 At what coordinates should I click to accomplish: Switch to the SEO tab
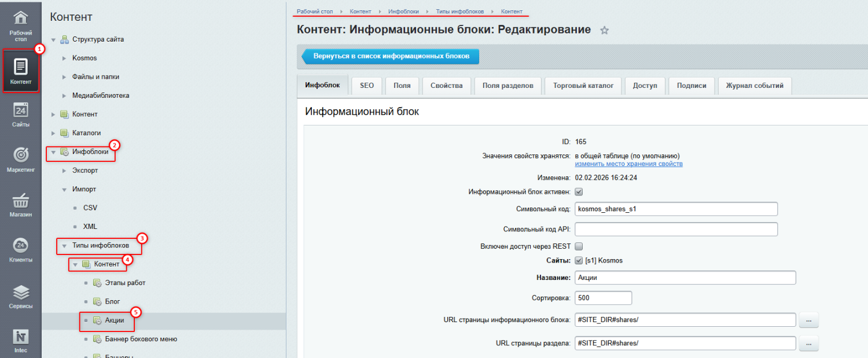(367, 86)
